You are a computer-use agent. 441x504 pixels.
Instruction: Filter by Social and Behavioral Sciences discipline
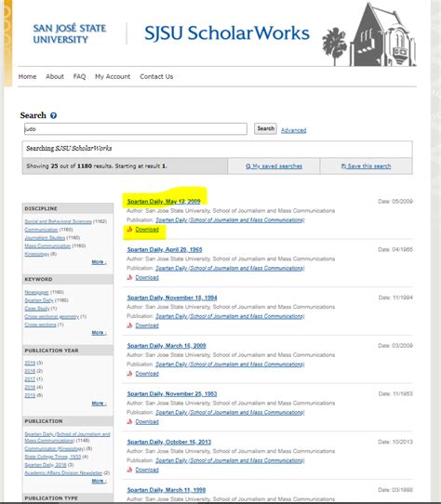tap(58, 221)
